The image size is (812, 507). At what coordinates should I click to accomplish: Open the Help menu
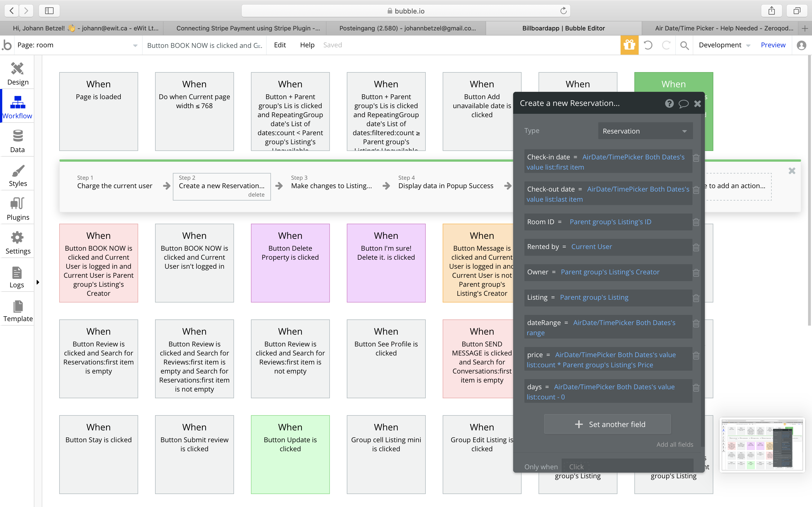tap(307, 45)
